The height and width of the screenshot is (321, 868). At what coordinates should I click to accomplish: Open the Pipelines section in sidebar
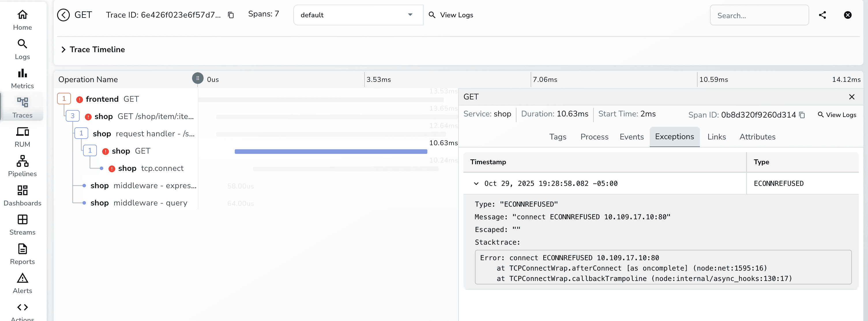tap(22, 166)
